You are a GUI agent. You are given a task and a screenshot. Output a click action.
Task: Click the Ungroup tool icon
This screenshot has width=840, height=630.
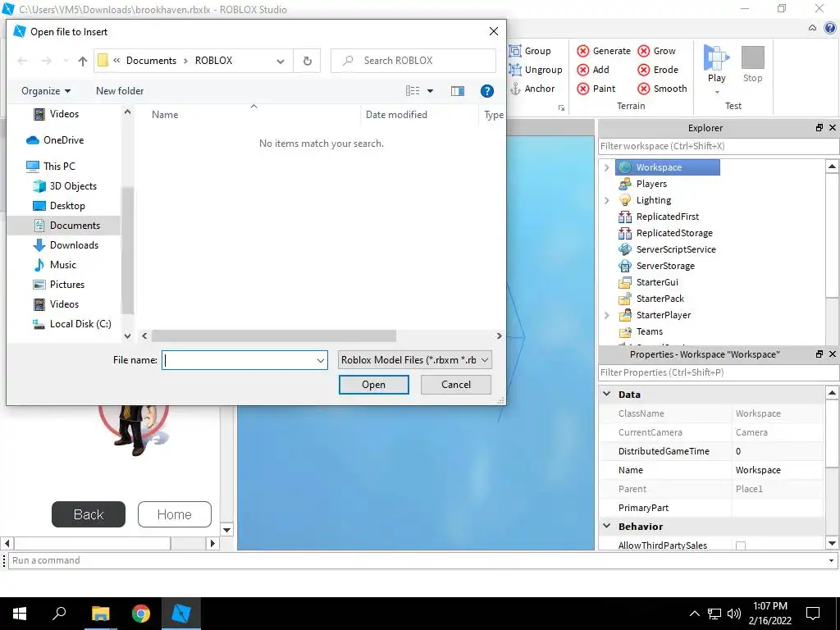pos(515,70)
